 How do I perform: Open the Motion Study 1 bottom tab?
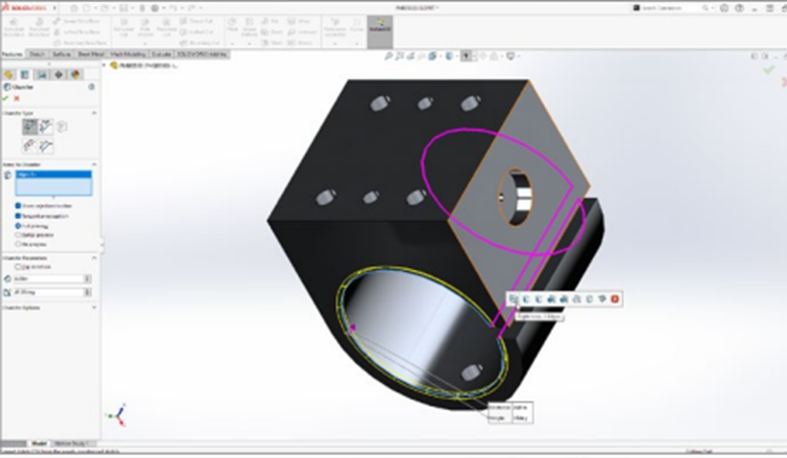click(x=71, y=443)
